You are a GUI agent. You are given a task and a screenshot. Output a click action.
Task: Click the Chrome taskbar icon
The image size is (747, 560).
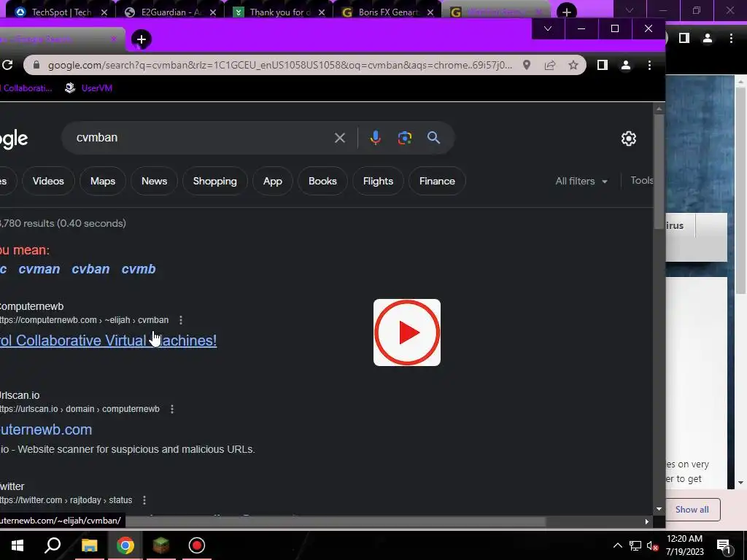[x=125, y=545]
